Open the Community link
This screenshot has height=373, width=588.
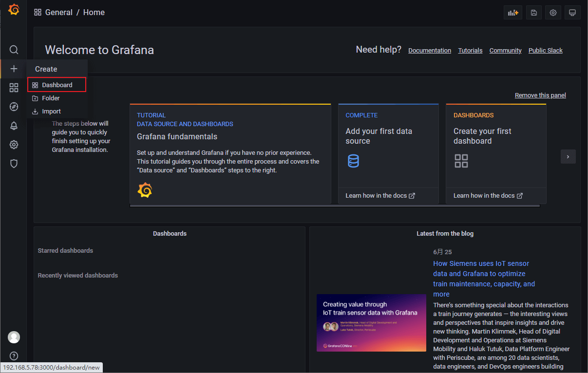click(x=506, y=51)
